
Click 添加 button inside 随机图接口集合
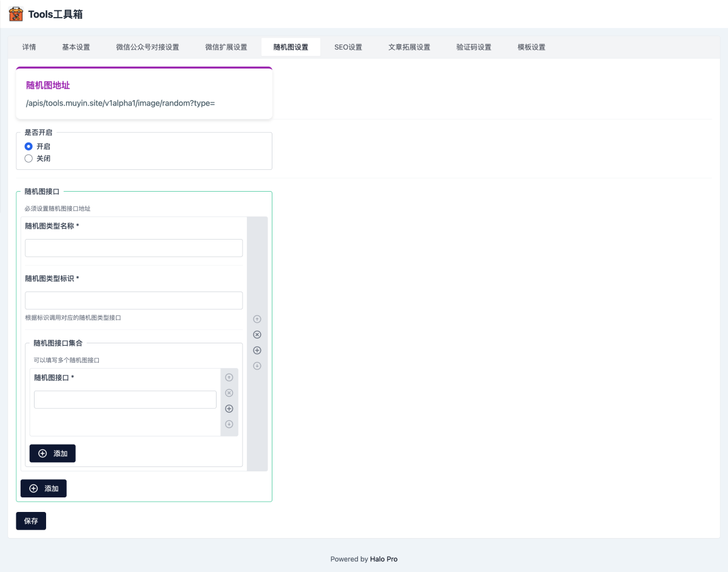click(53, 453)
